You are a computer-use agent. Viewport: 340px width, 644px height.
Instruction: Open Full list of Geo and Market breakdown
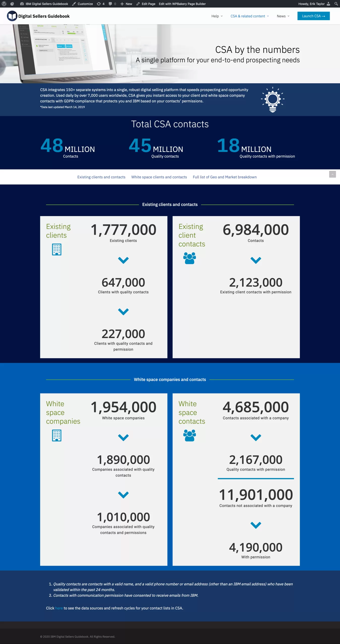(225, 177)
